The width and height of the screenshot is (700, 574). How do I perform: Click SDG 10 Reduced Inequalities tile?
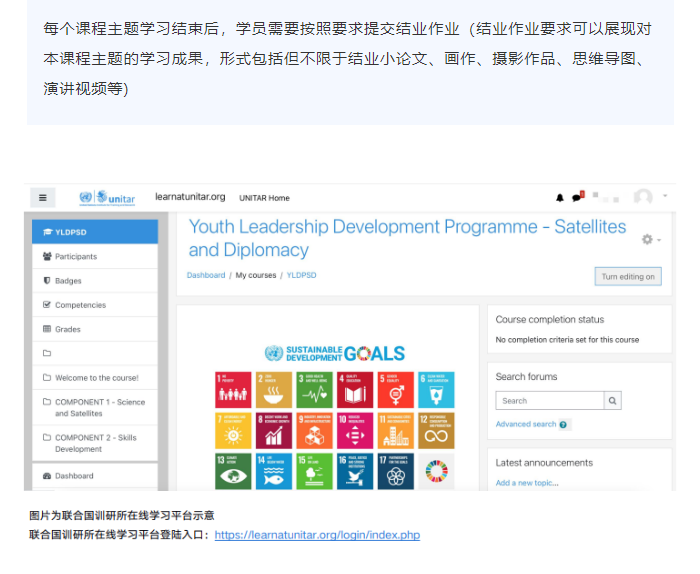point(355,431)
